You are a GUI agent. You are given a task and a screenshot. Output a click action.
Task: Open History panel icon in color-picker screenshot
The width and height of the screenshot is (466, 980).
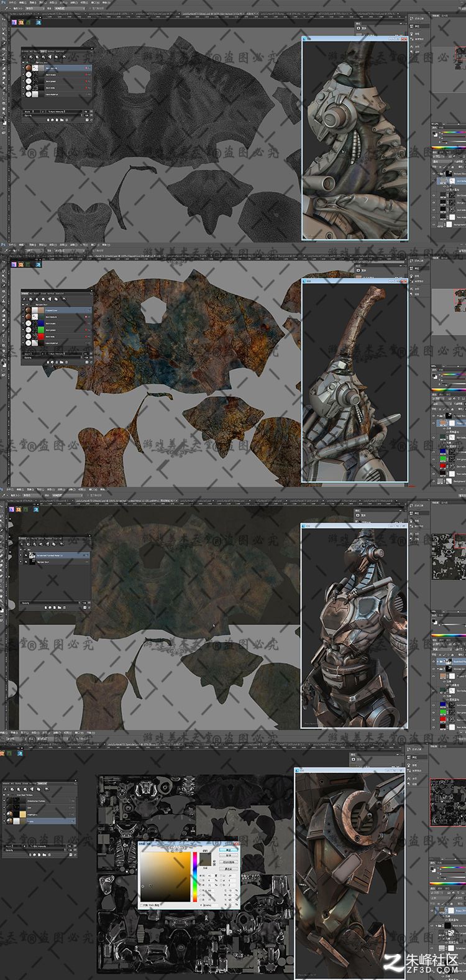click(x=409, y=749)
